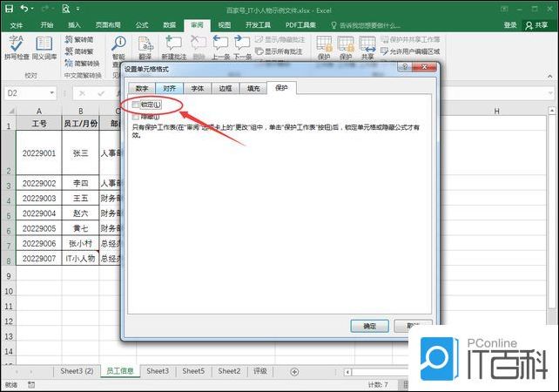
Task: Open 简繁转换 options
Action: tap(82, 64)
